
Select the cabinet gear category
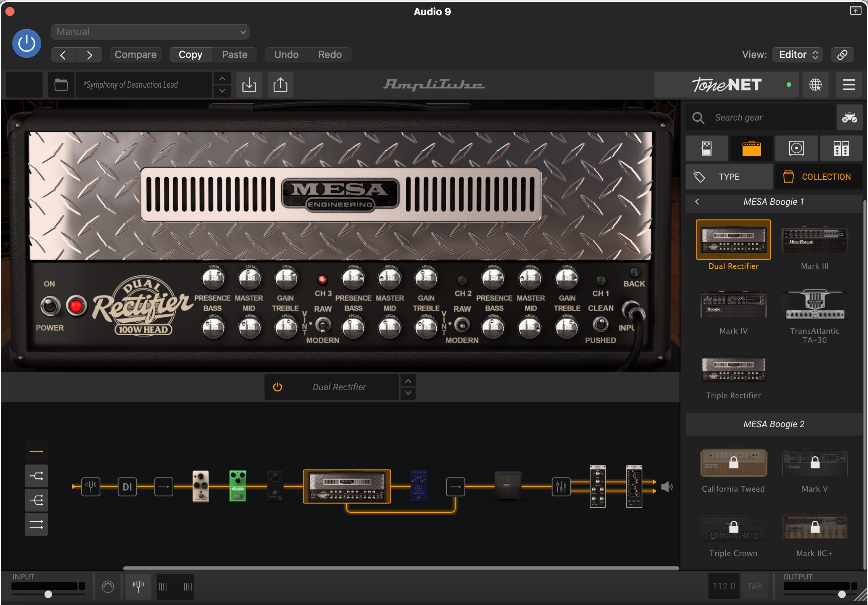(x=797, y=148)
